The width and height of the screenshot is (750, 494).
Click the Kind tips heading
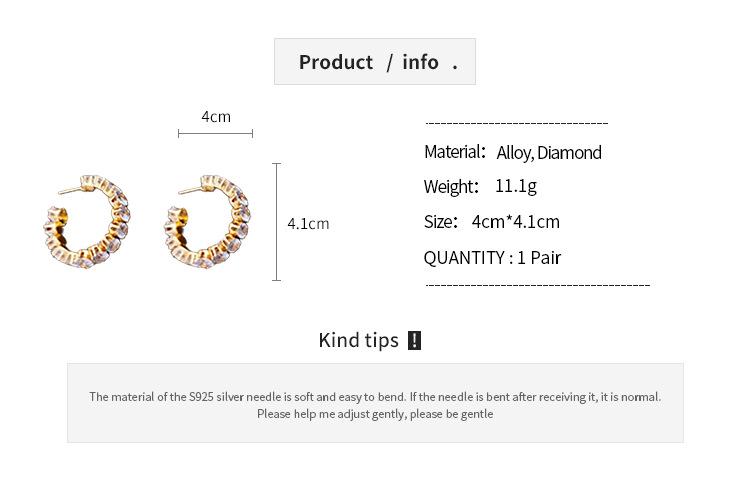point(358,340)
